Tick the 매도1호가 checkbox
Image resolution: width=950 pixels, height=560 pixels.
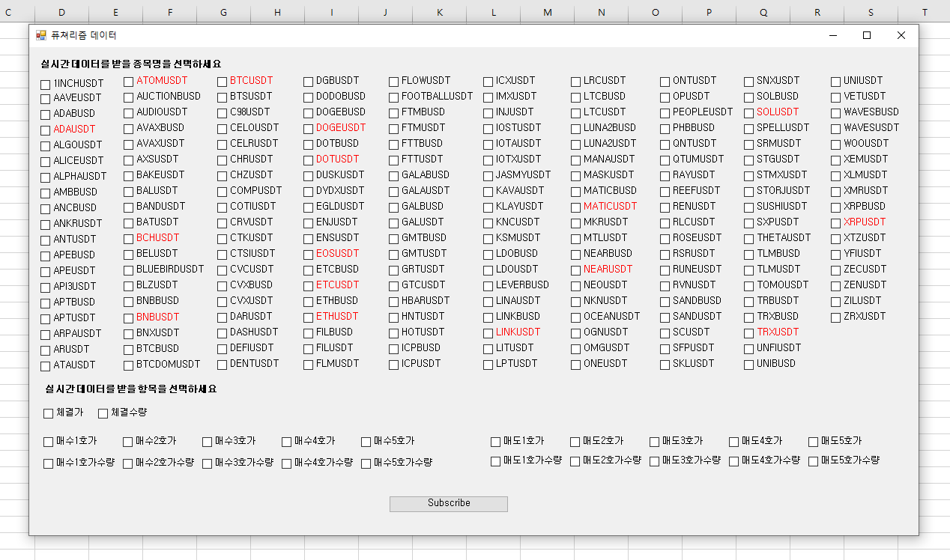click(x=496, y=442)
